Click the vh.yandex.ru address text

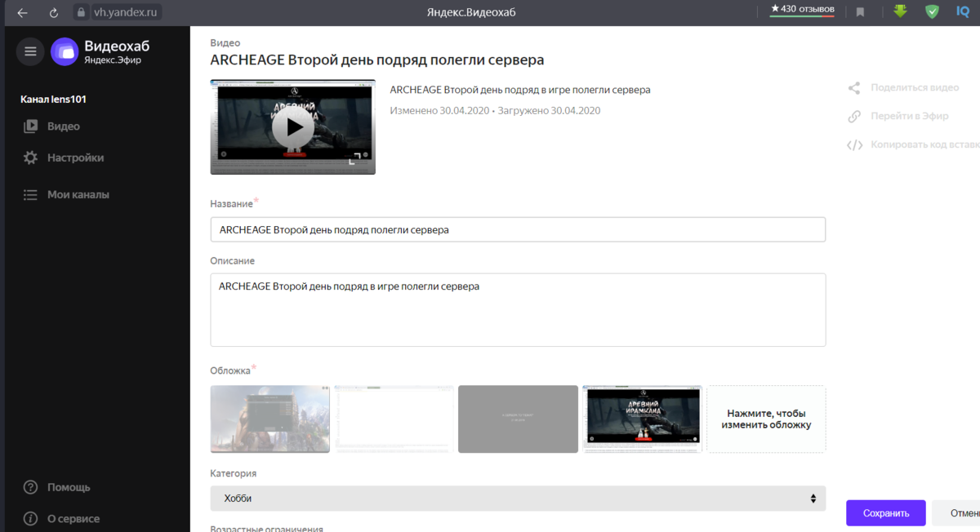(126, 12)
